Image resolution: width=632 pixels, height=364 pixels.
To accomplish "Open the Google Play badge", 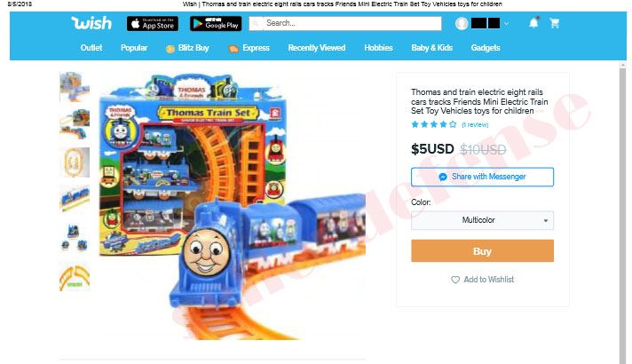I will click(216, 23).
